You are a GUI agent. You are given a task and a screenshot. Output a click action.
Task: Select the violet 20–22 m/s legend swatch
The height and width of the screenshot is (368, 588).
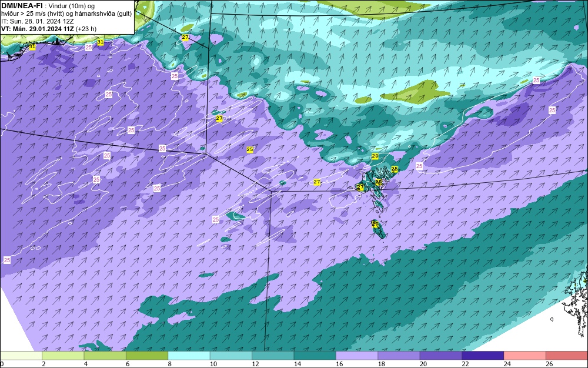tap(441, 356)
